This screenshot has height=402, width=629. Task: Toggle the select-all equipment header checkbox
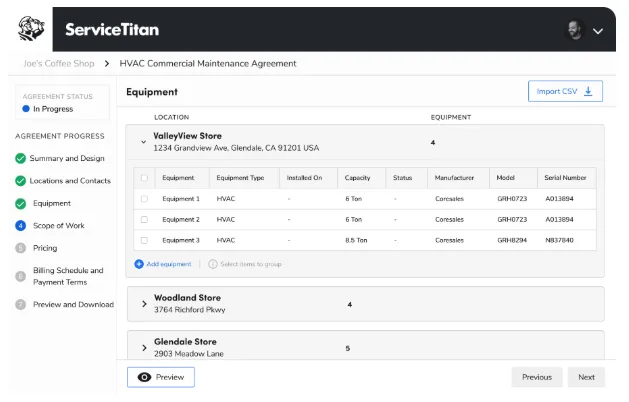point(144,178)
